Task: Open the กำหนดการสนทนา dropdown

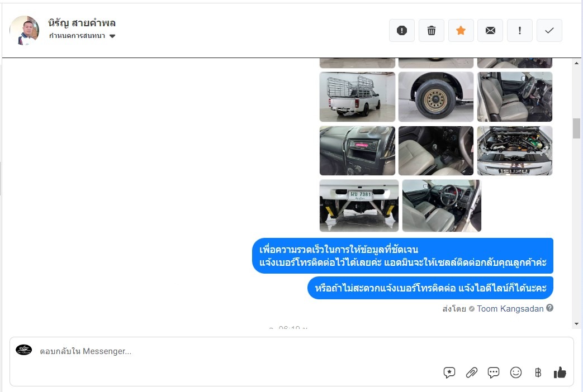Action: pyautogui.click(x=82, y=36)
